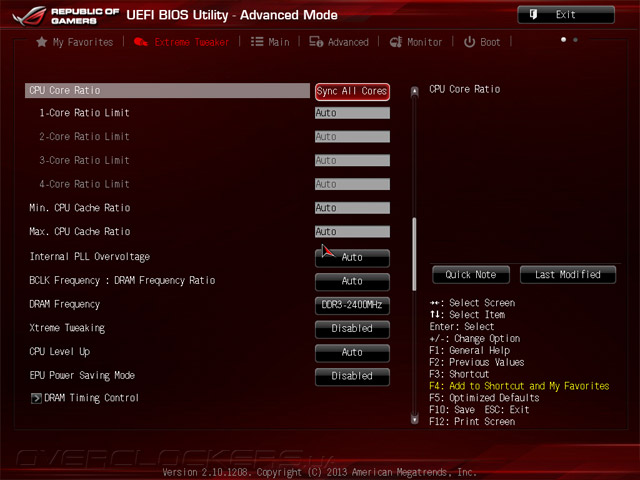Open Sync All Cores dropdown
This screenshot has width=640, height=480.
352,91
